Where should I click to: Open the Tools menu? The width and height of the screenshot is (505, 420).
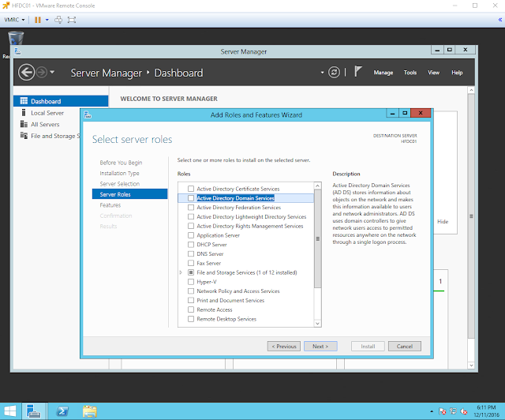coord(410,73)
